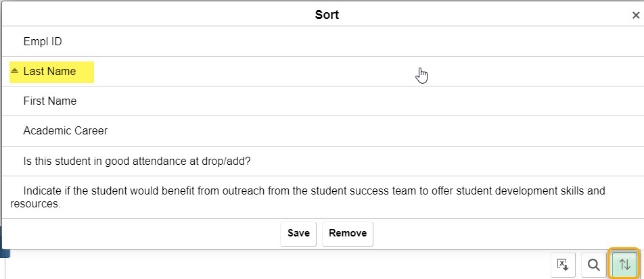Click the Empl ID text label
The width and height of the screenshot is (644, 279).
tap(43, 42)
